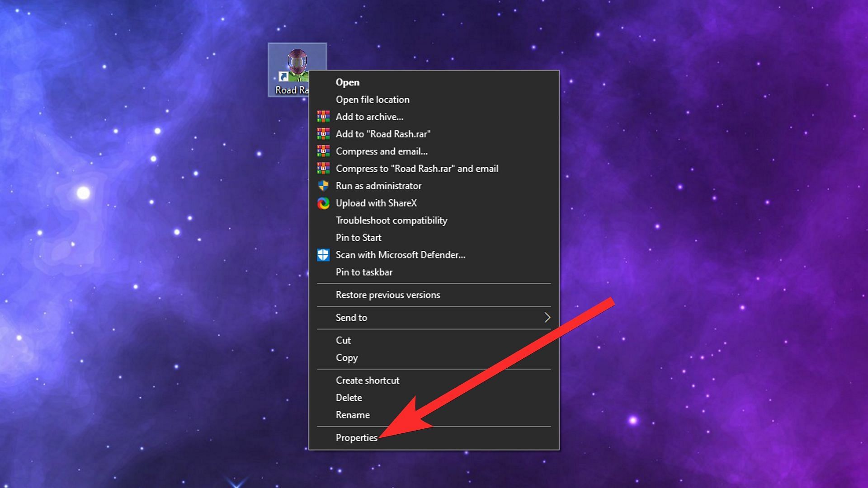Click the desktop background to dismiss menu
The width and height of the screenshot is (868, 488).
(x=119, y=238)
